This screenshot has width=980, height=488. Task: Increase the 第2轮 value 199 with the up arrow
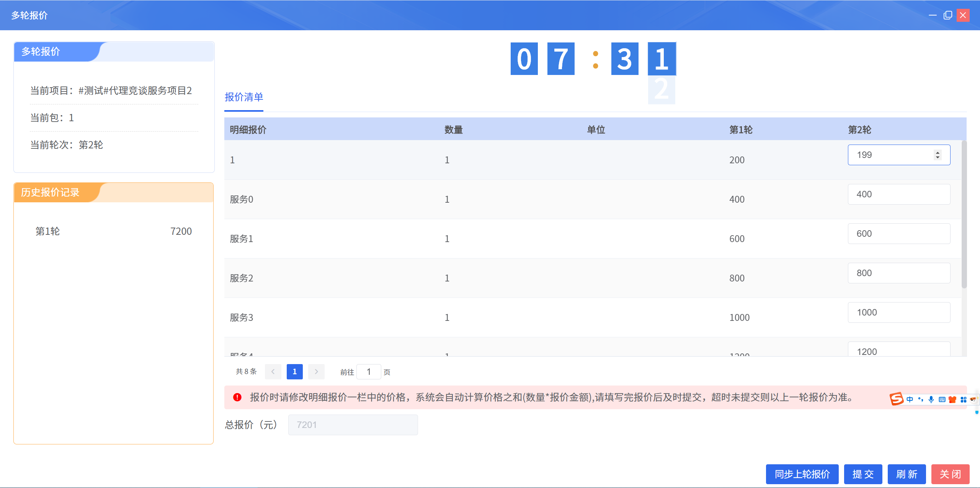[938, 152]
